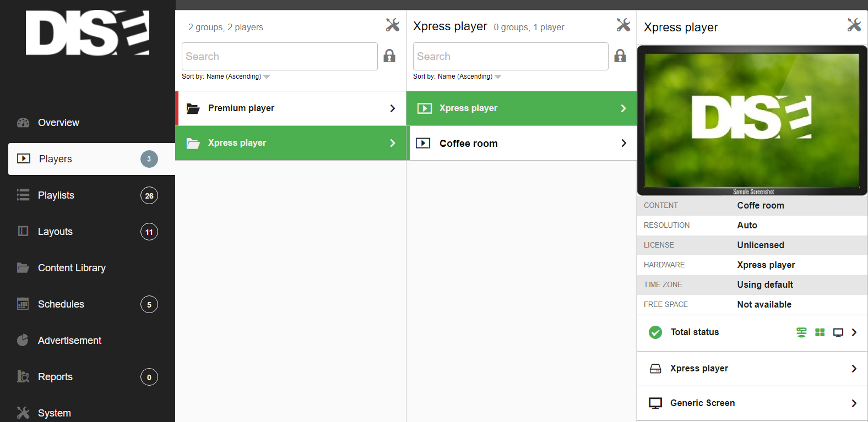This screenshot has height=422, width=868.
Task: Click the sample screenshot preview thumbnail
Action: 752,120
